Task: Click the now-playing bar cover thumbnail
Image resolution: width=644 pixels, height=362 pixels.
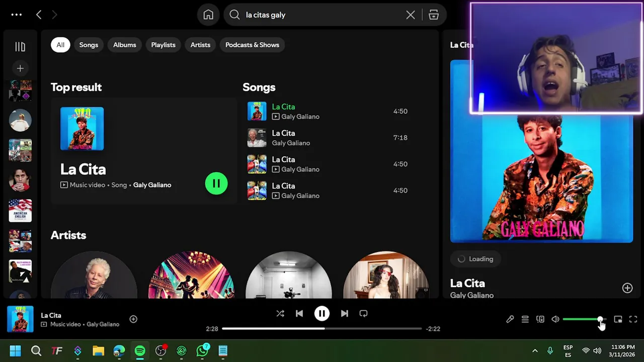Action: point(20,319)
